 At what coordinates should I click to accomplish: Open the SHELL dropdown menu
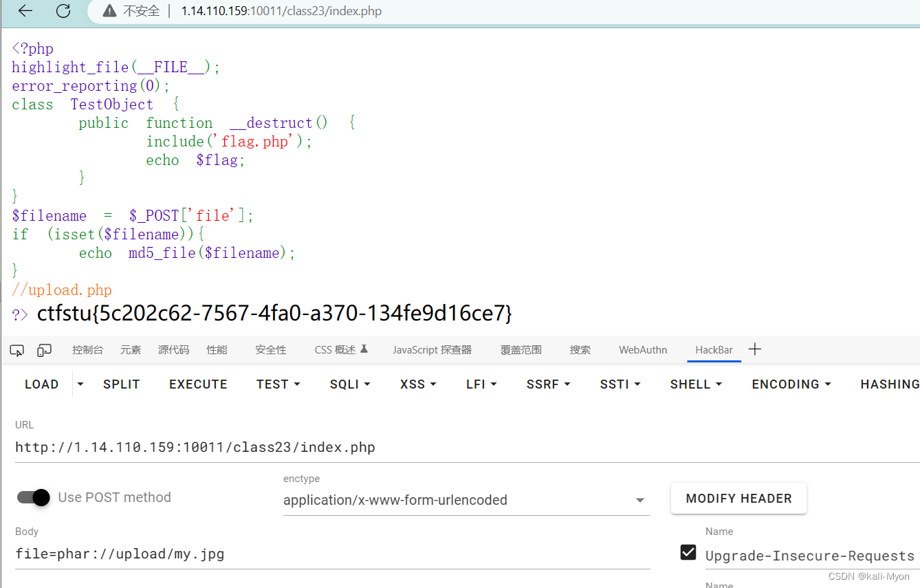pos(696,384)
